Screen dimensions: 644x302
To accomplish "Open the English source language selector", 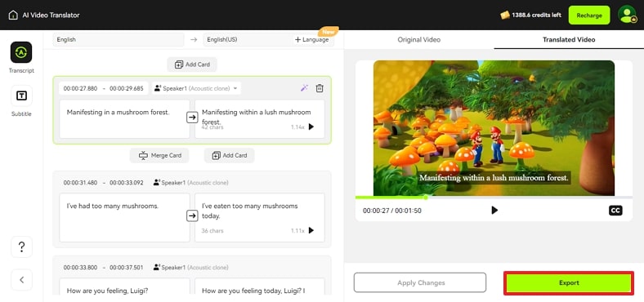I will pos(119,40).
